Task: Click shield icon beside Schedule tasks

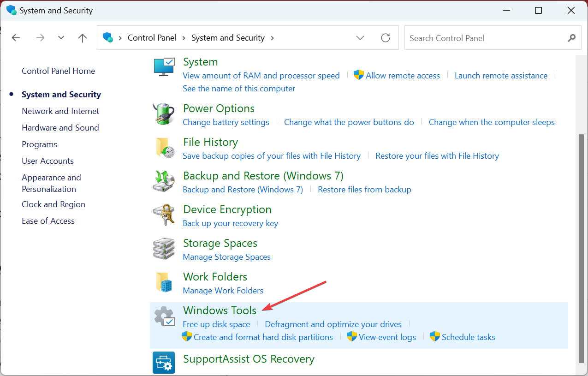Action: pos(435,337)
